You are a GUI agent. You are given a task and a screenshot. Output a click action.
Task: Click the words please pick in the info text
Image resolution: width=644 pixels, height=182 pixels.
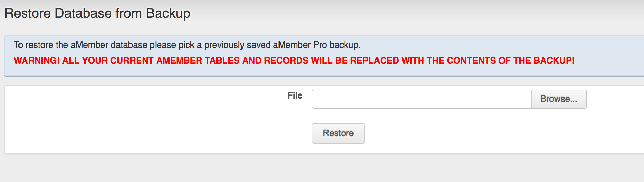pos(172,45)
